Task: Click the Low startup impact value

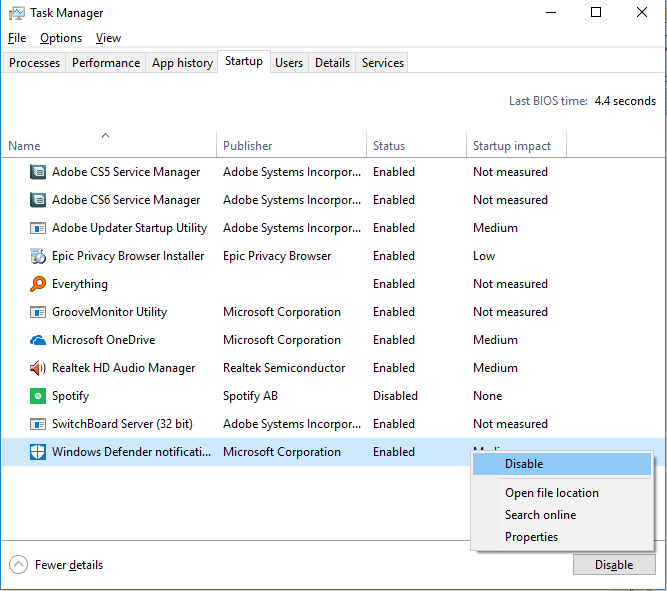Action: pyautogui.click(x=484, y=256)
